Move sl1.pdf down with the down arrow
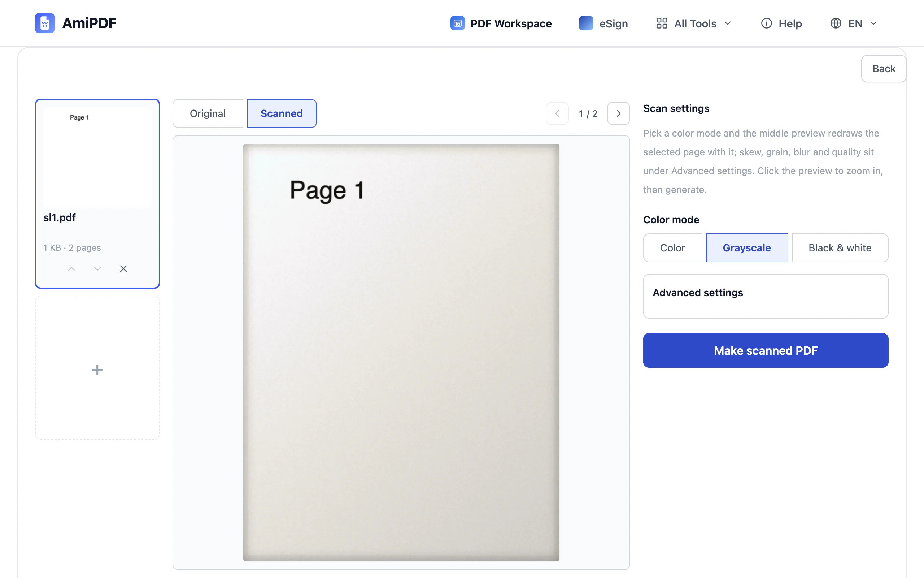This screenshot has height=578, width=924. coord(97,269)
